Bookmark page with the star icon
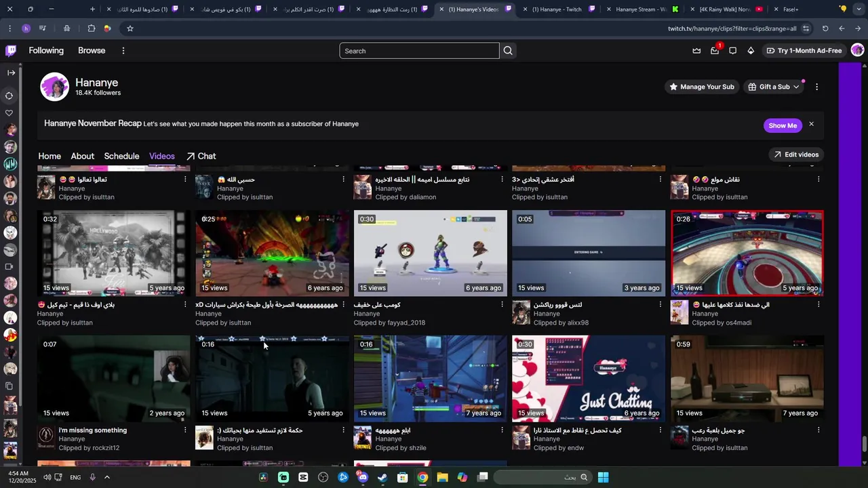868x488 pixels. coord(130,28)
